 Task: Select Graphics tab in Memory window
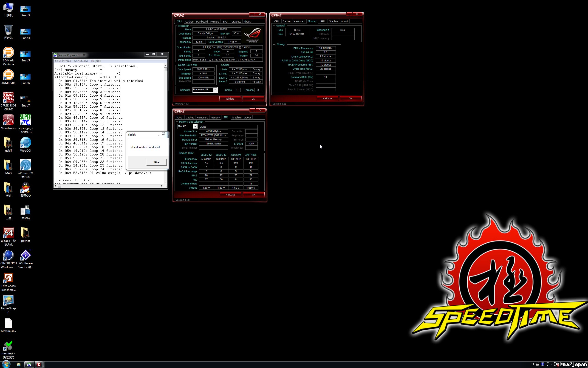point(334,21)
